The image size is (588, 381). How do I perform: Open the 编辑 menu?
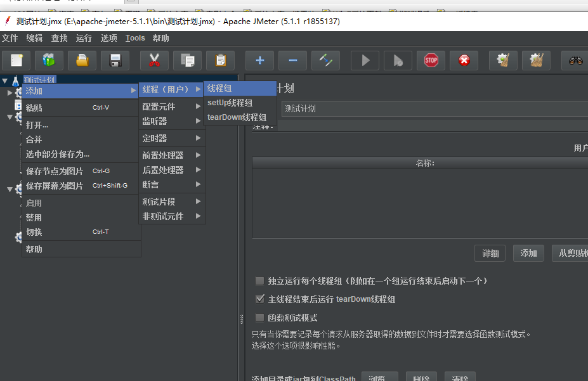[x=34, y=38]
